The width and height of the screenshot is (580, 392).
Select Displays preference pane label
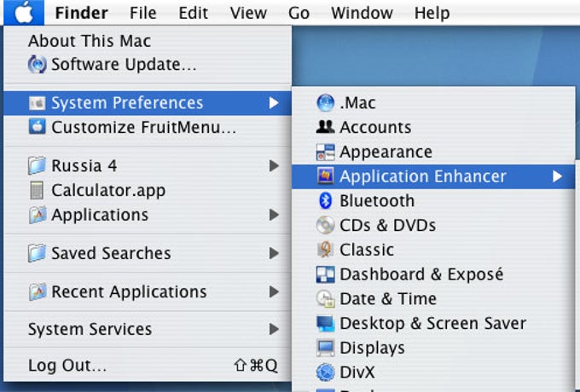pyautogui.click(x=372, y=348)
